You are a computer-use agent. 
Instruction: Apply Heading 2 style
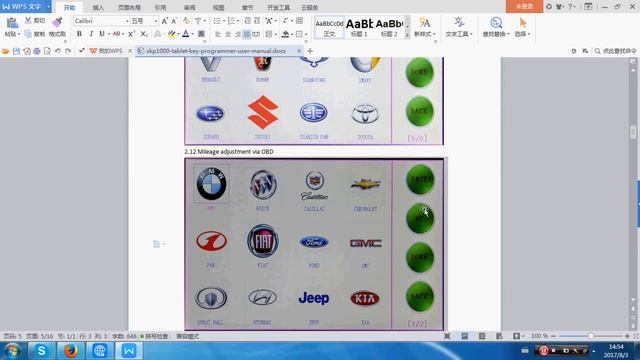click(389, 28)
